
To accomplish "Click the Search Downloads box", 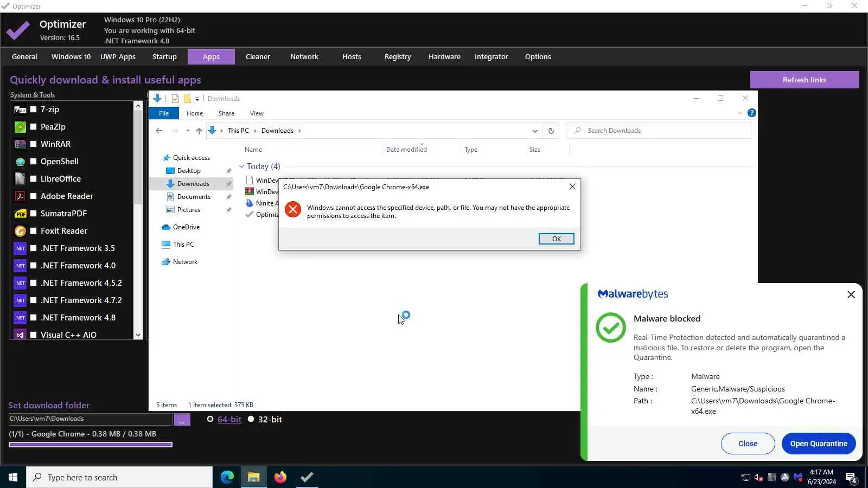I will tap(659, 131).
